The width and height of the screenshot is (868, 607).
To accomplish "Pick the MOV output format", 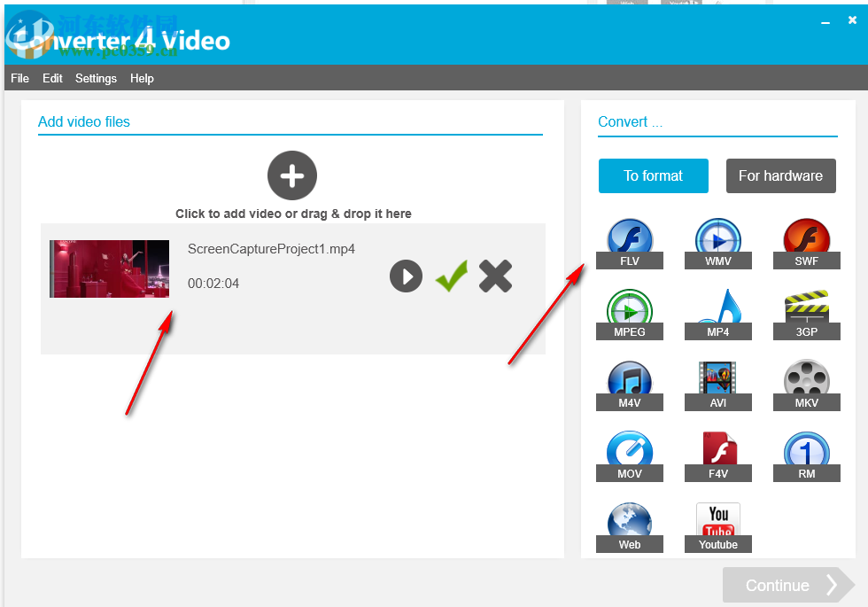I will click(x=630, y=452).
